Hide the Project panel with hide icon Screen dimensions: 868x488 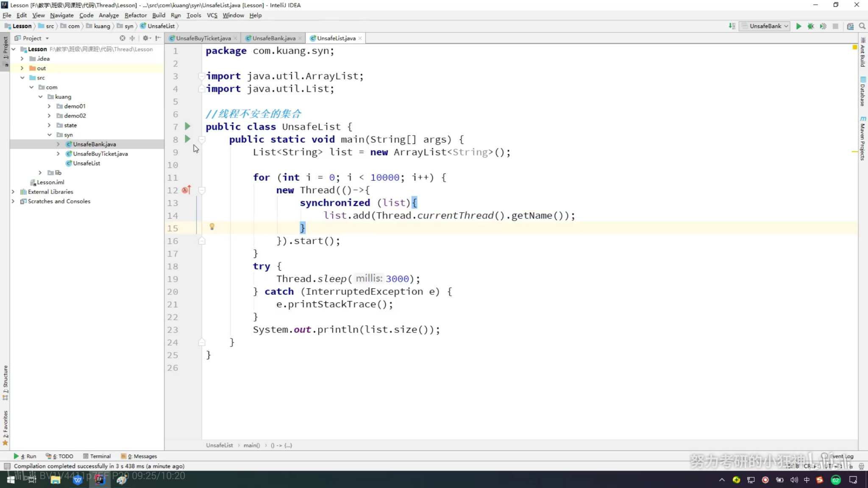[158, 38]
